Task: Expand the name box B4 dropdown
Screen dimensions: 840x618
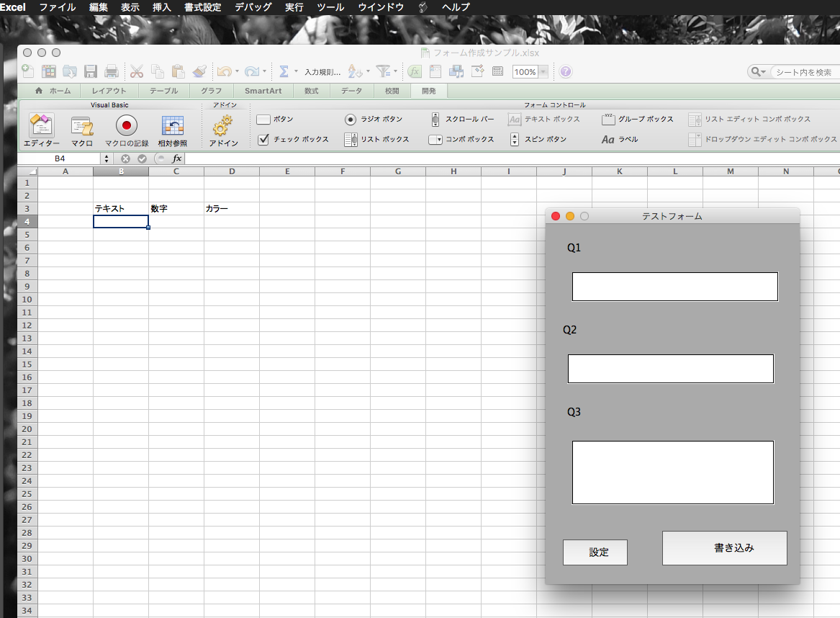Action: pyautogui.click(x=107, y=158)
